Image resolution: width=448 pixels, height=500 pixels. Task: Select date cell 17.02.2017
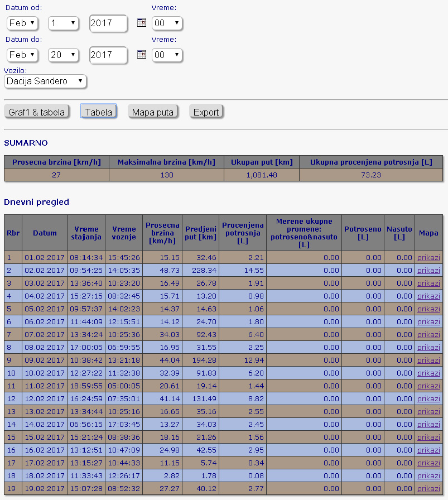click(45, 463)
